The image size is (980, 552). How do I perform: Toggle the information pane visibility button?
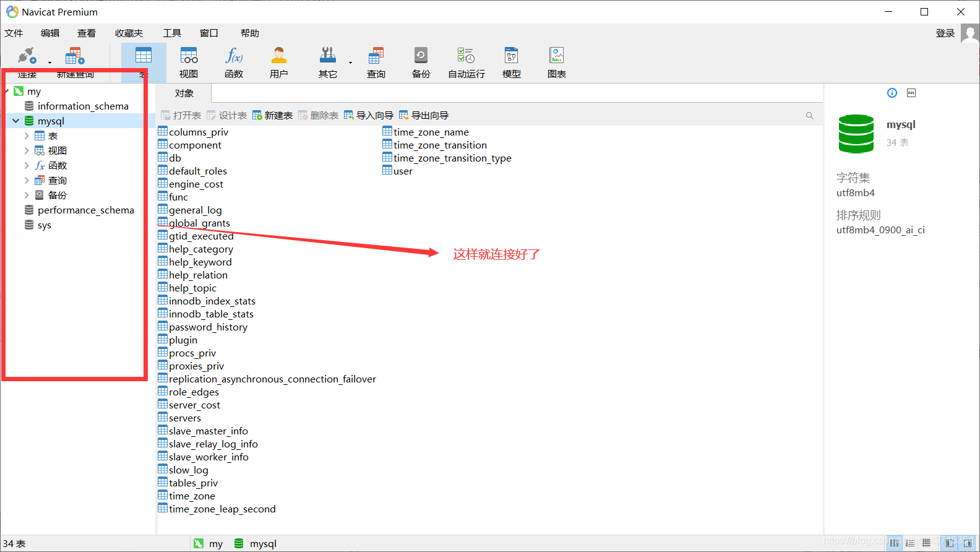(968, 543)
